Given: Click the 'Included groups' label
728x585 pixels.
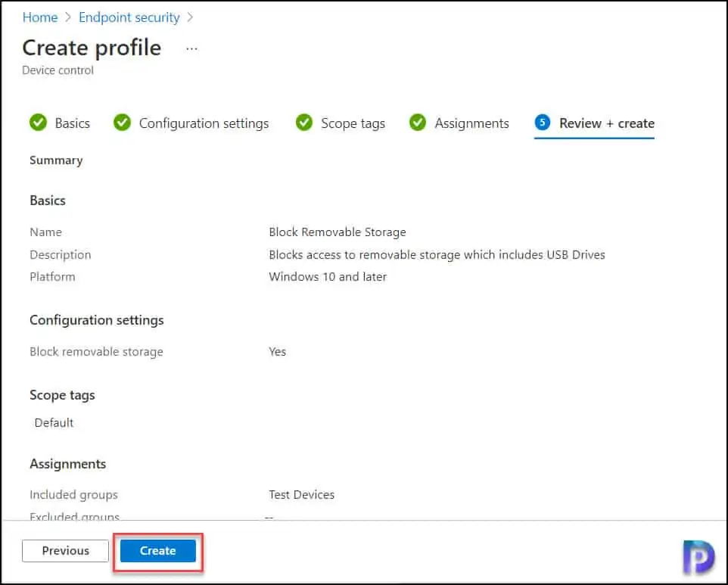Looking at the screenshot, I should (74, 494).
